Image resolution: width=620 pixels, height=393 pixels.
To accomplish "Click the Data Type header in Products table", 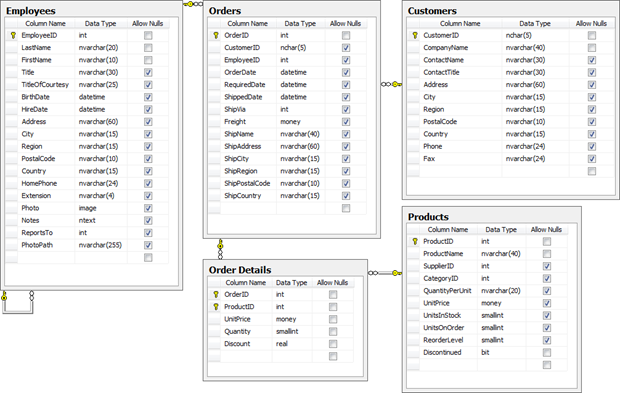I will pos(501,229).
